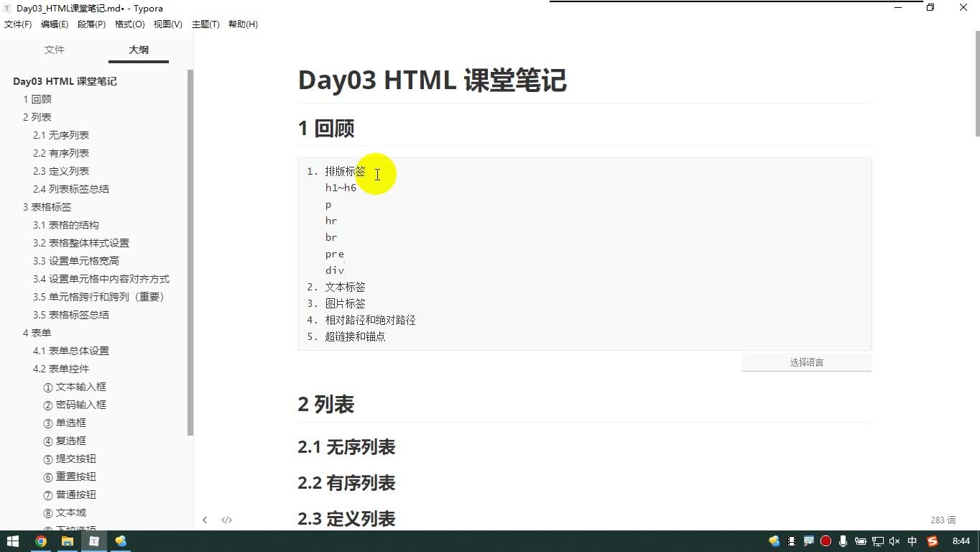Unmute using the muted volume tray icon

tap(895, 541)
